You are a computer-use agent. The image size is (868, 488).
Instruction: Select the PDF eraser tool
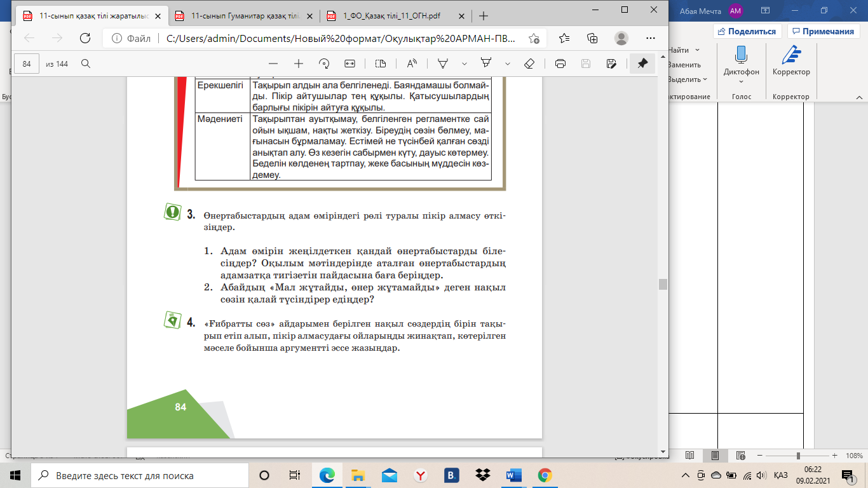click(x=529, y=64)
